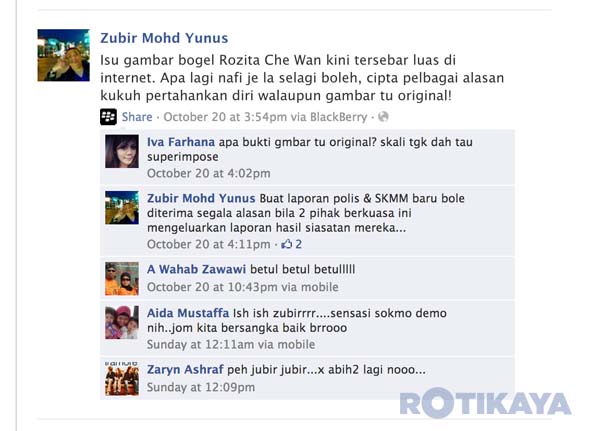
Task: Open Zubir Mohd Yunus's main profile picture
Action: tap(64, 55)
